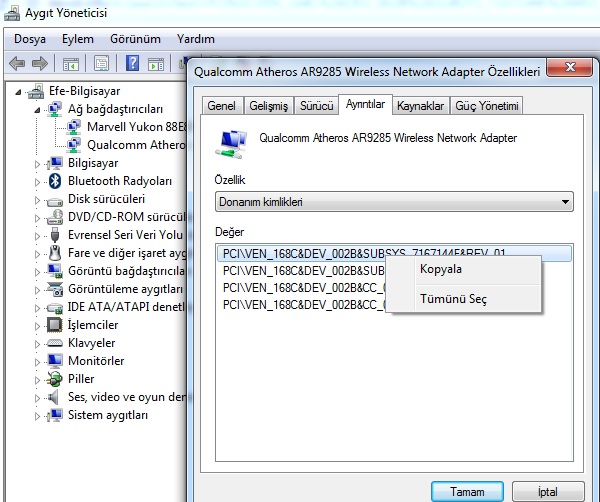This screenshot has height=502, width=600.
Task: Collapse the Ağ bağdaştırıcıları node
Action: [37, 110]
